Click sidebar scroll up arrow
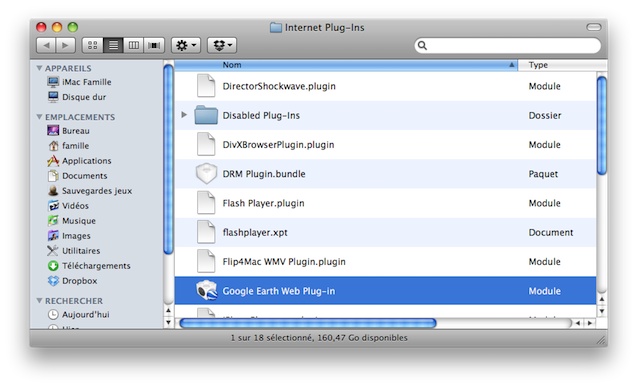 click(168, 311)
